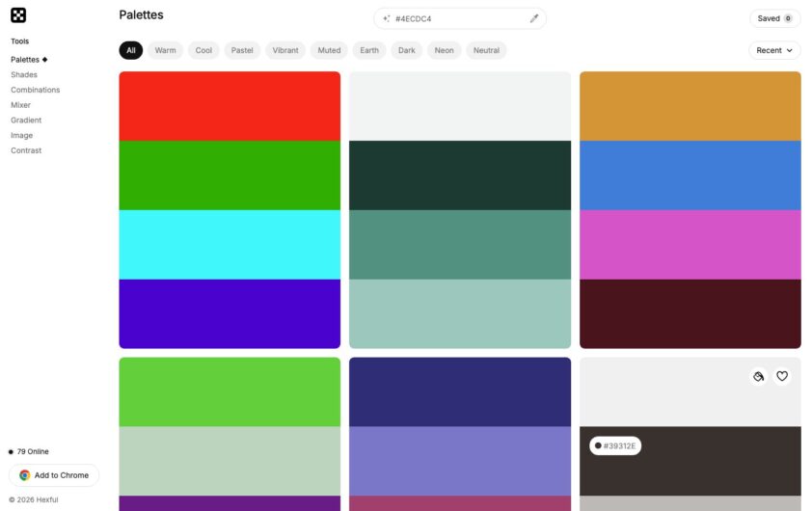
Task: Open the Recent sort dropdown
Action: pos(774,50)
